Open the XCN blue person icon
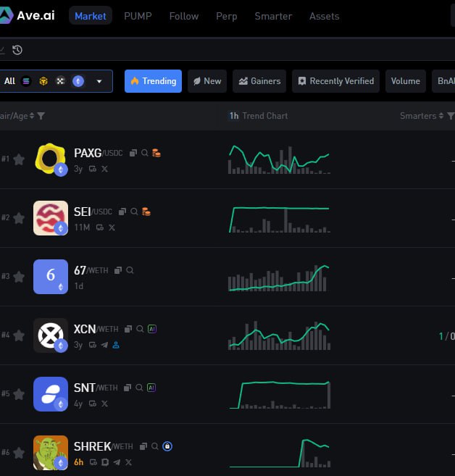The height and width of the screenshot is (476, 455). click(116, 345)
